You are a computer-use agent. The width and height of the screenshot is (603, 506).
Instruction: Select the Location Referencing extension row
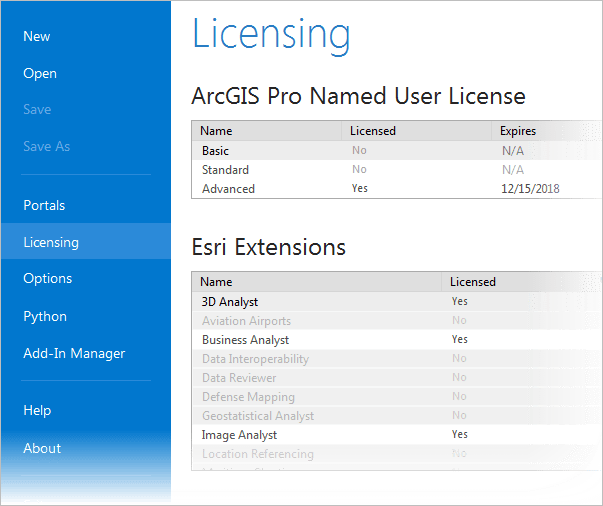pos(396,454)
